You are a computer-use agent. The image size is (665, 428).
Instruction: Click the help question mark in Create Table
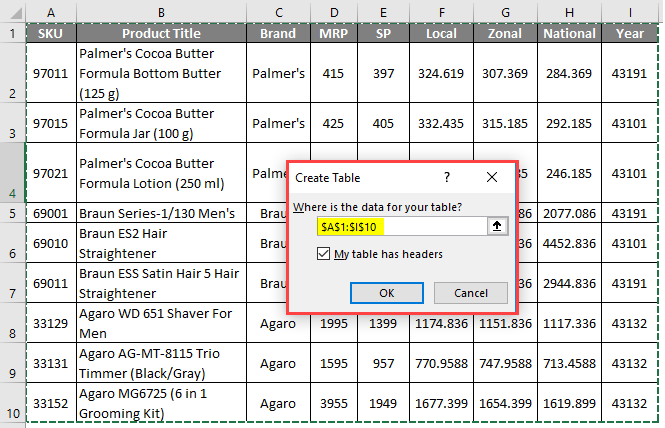[447, 177]
